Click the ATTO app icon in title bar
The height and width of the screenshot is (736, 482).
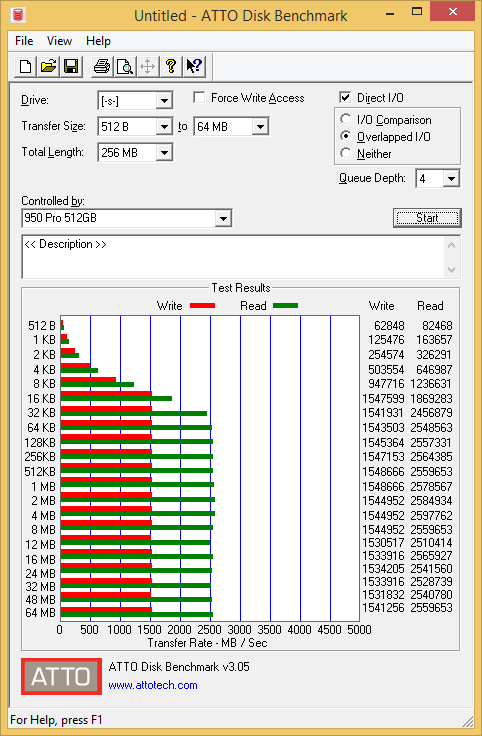click(18, 15)
